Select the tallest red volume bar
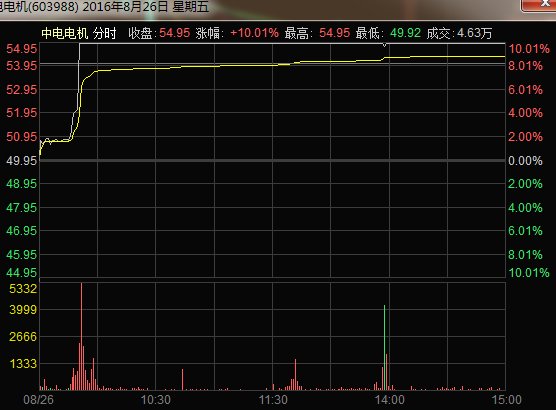 pyautogui.click(x=81, y=336)
